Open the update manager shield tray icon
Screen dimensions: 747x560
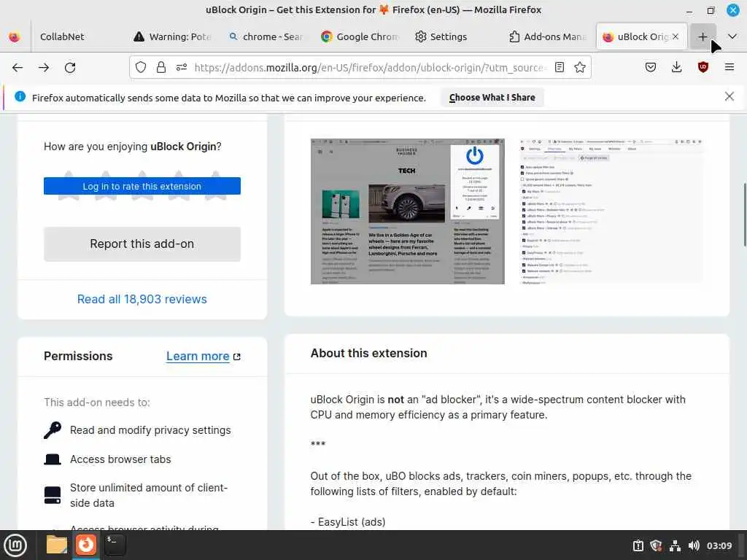tap(656, 545)
